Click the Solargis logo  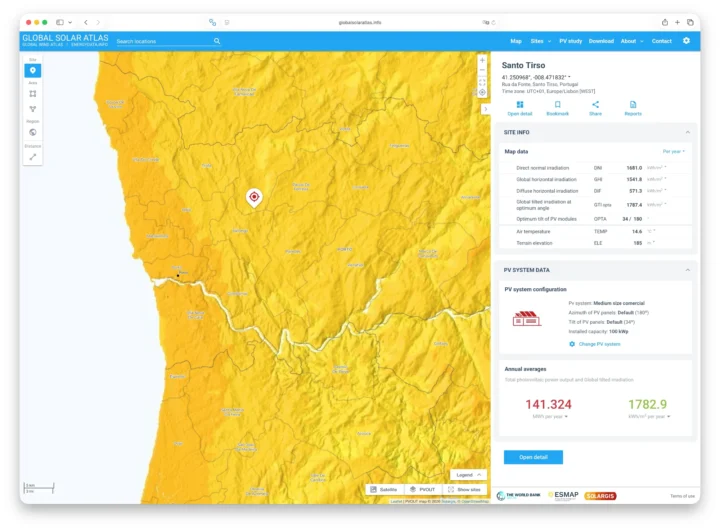[x=600, y=496]
